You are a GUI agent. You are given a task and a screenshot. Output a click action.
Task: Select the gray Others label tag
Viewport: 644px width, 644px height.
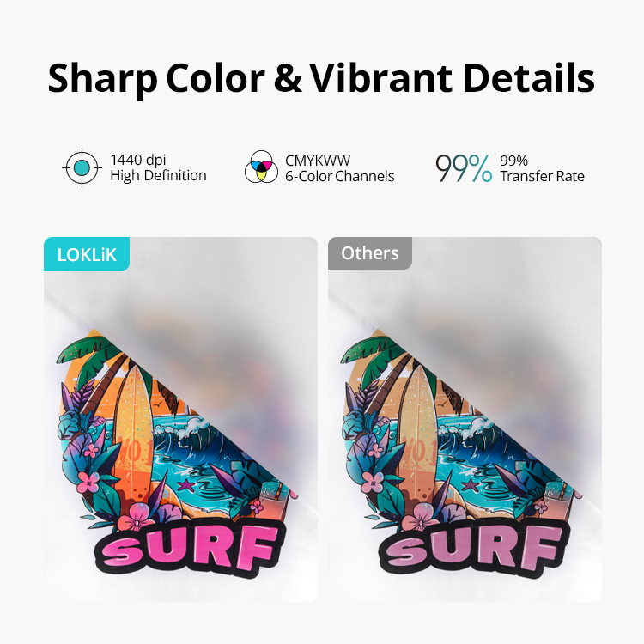(369, 253)
